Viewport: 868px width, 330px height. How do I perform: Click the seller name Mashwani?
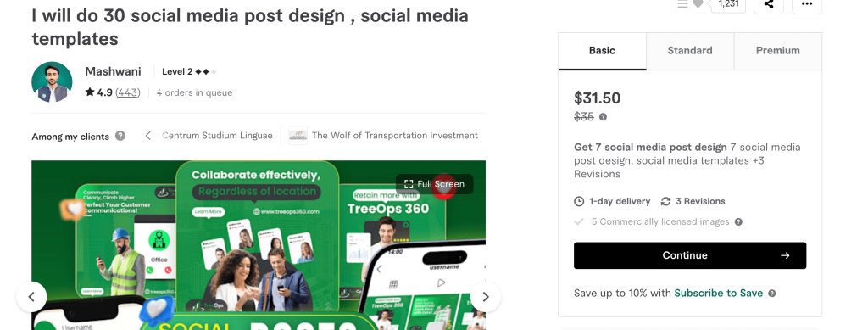pyautogui.click(x=113, y=71)
